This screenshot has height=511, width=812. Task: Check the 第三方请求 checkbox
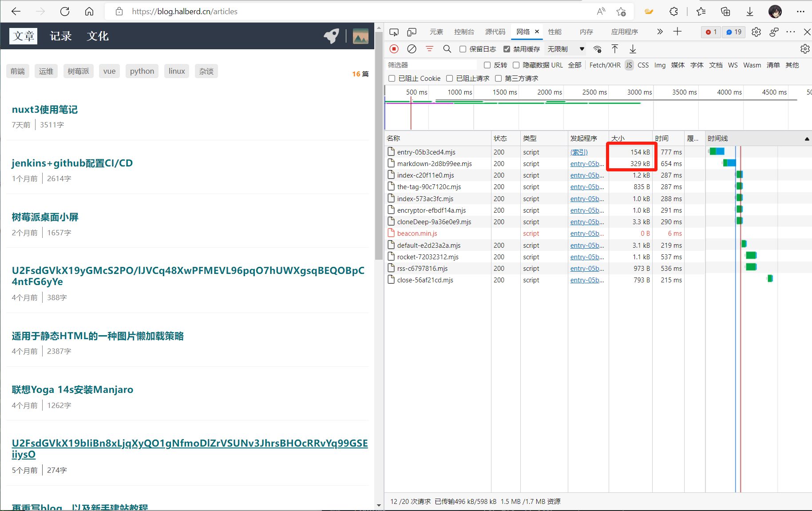click(x=498, y=79)
